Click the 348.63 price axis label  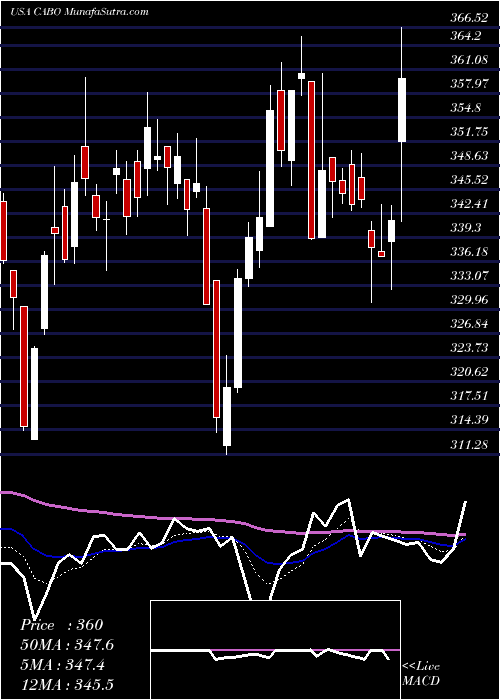470,156
